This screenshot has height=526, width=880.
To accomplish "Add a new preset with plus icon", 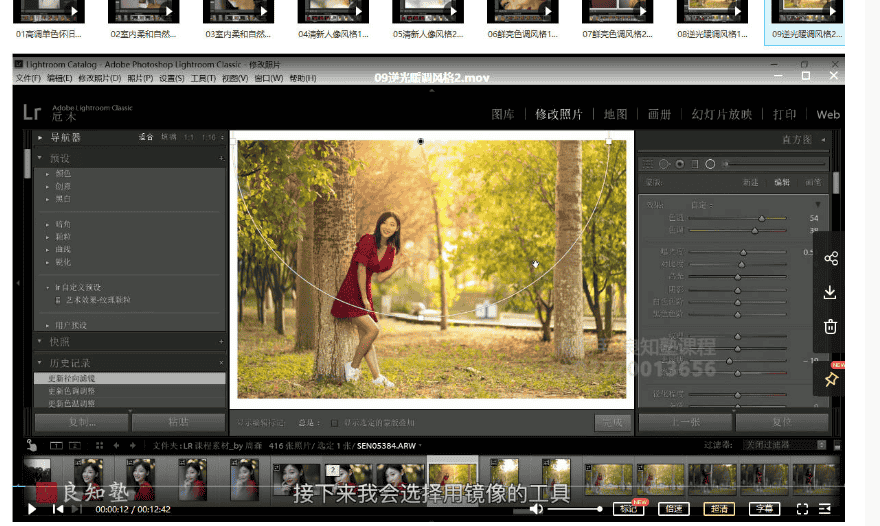I will [221, 159].
